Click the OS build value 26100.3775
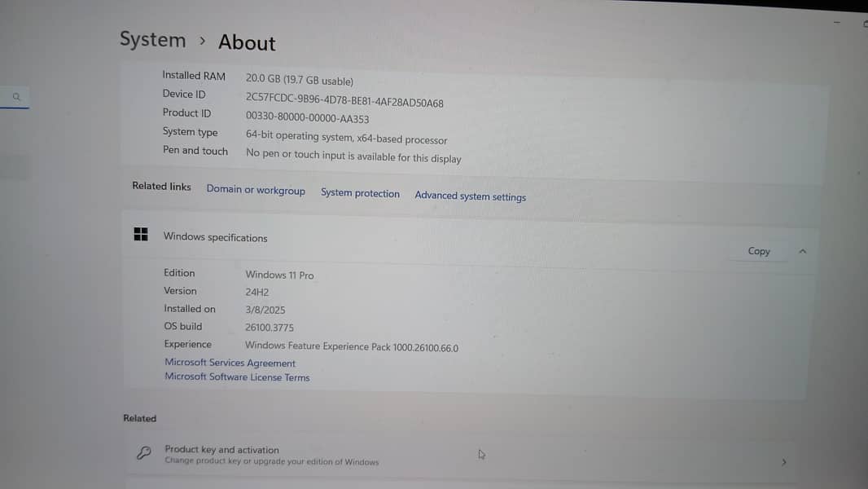Image resolution: width=868 pixels, height=489 pixels. tap(270, 328)
